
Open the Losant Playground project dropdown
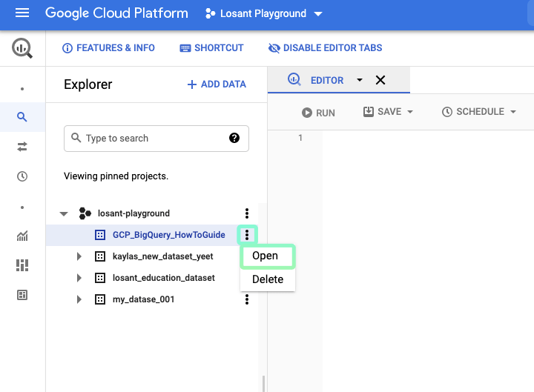318,14
